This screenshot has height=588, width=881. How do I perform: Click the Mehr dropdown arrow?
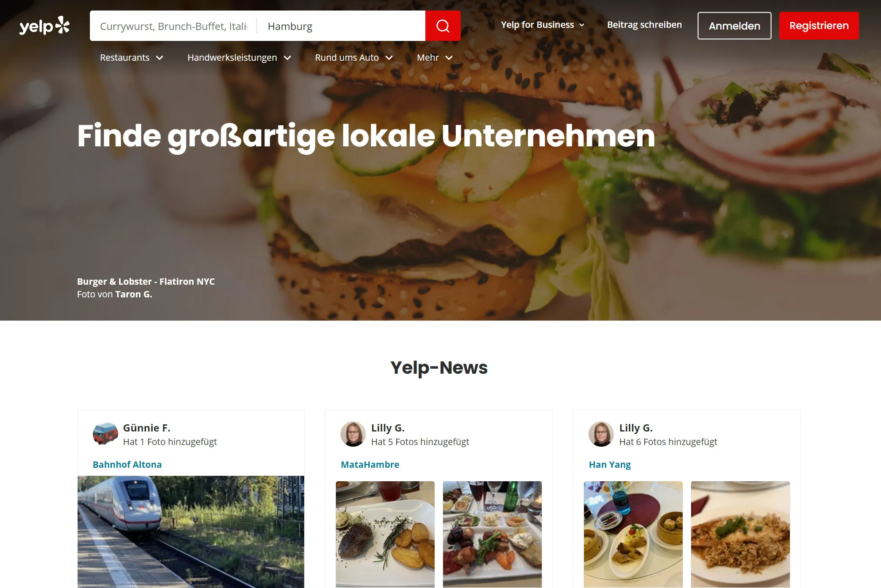(x=449, y=58)
